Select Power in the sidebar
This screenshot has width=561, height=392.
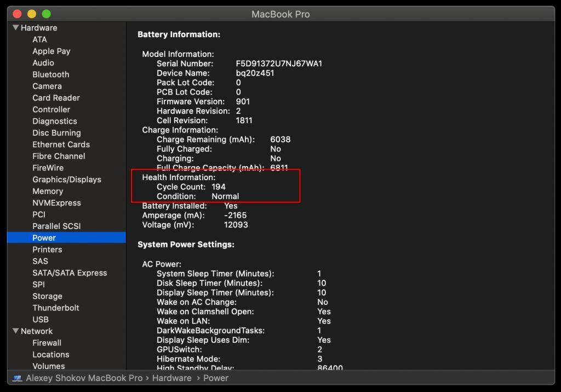44,238
